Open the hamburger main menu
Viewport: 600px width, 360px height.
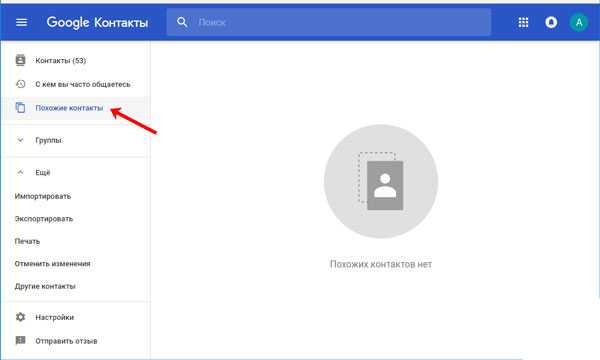tap(21, 22)
